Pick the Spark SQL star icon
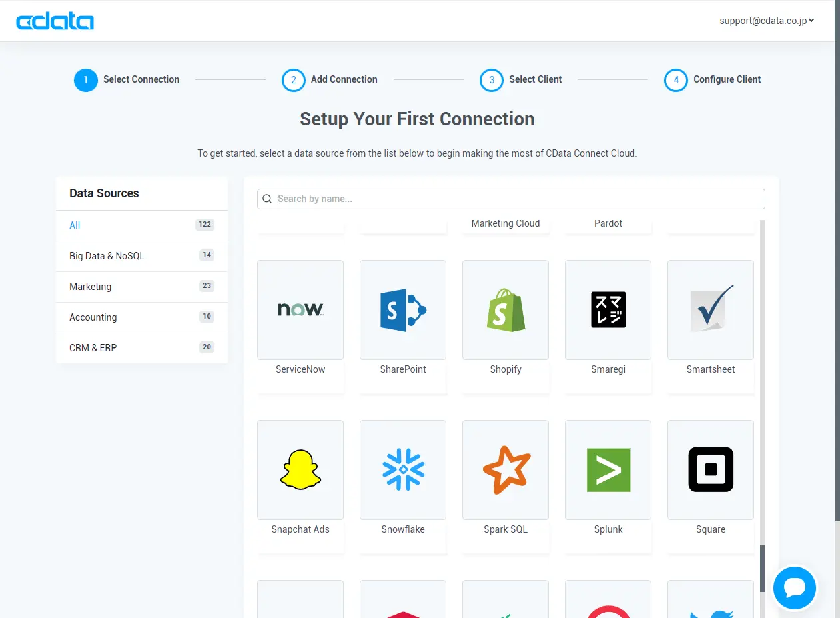 (506, 469)
